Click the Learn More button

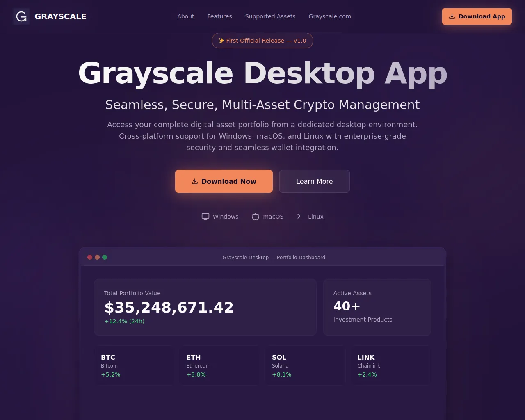coord(315,181)
